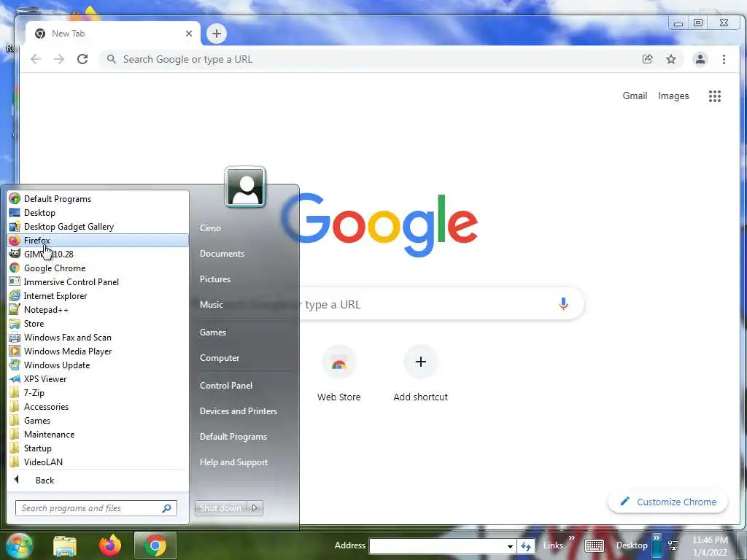
Task: Click the Search programs and files box
Action: [96, 508]
